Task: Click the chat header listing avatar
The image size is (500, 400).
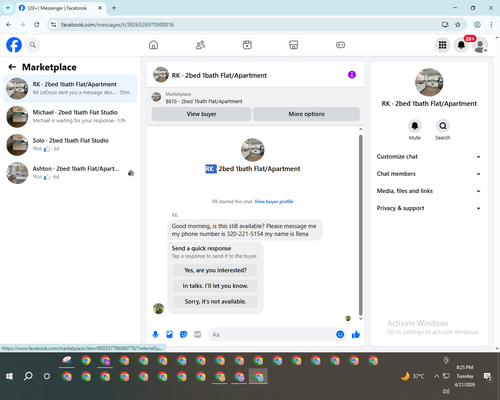Action: click(161, 75)
